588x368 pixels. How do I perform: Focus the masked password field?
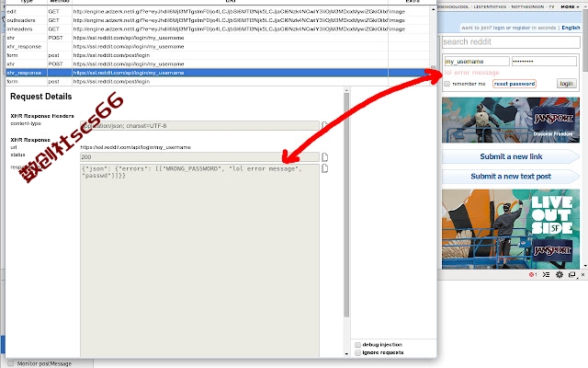[544, 62]
